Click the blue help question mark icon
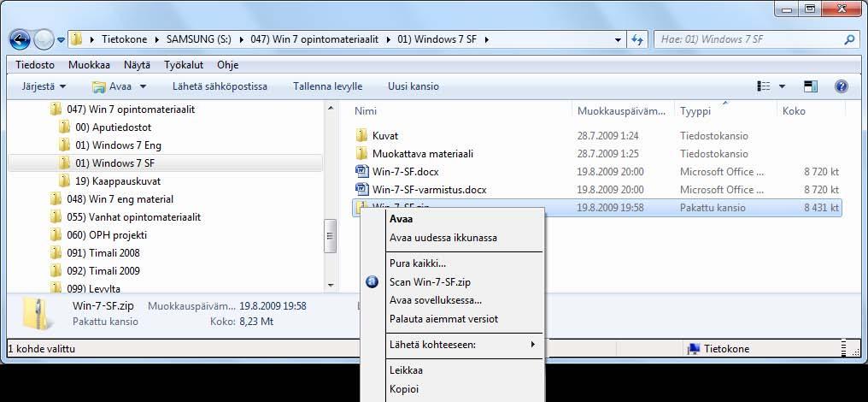This screenshot has width=868, height=402. coord(841,86)
